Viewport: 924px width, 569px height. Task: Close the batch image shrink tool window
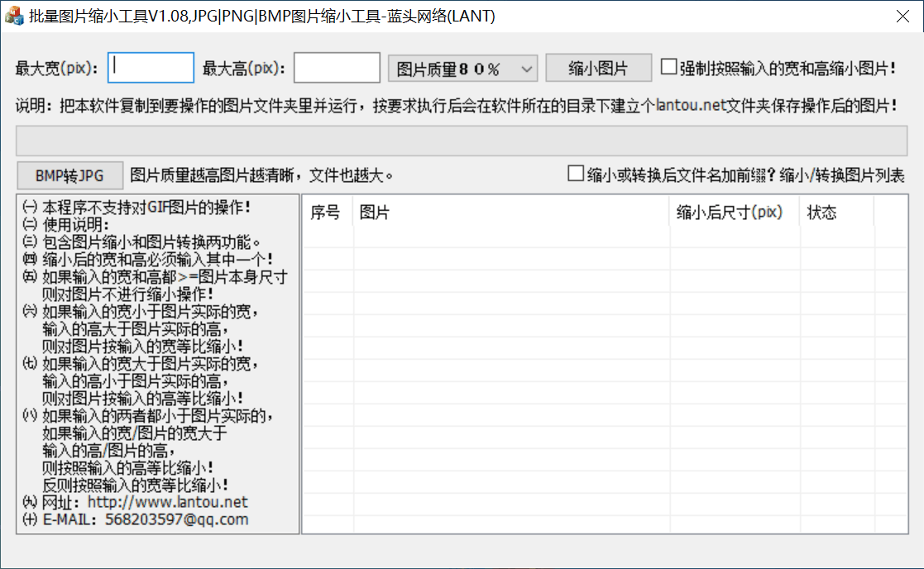coord(902,16)
